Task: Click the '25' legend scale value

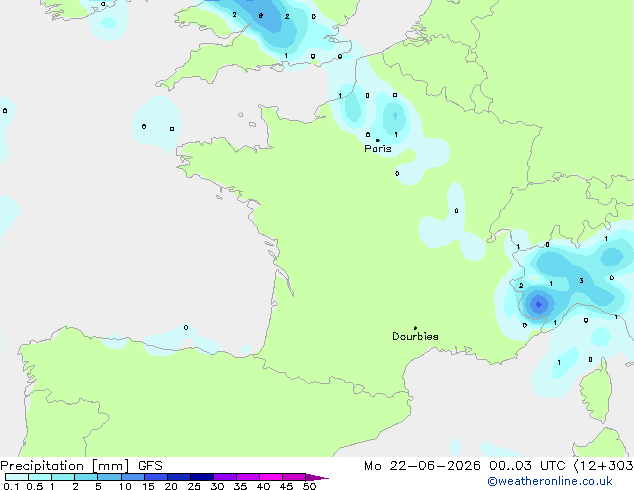Action: tap(194, 486)
